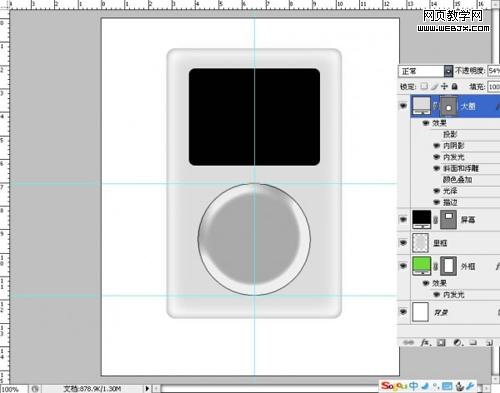Click the lock position move icon
Image resolution: width=500 pixels, height=393 pixels.
pos(444,86)
